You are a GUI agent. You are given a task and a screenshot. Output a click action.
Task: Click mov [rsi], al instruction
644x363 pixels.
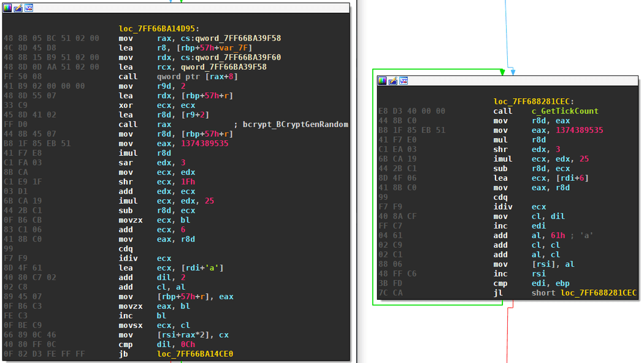click(534, 264)
